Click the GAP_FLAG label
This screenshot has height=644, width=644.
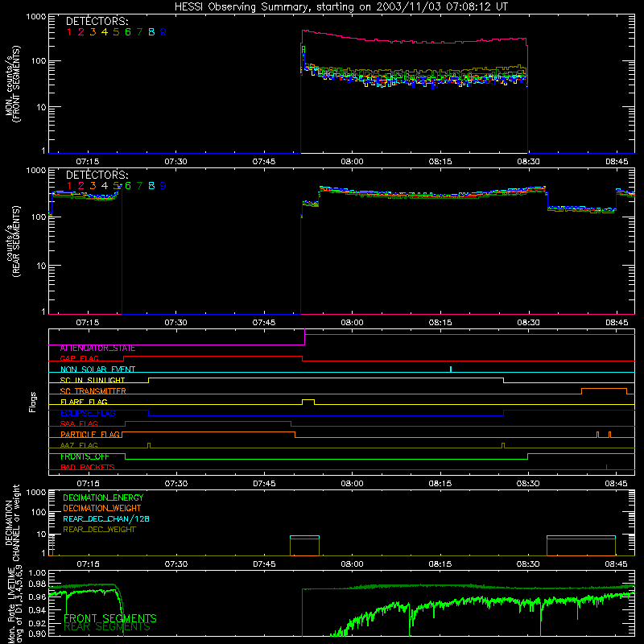(x=79, y=358)
